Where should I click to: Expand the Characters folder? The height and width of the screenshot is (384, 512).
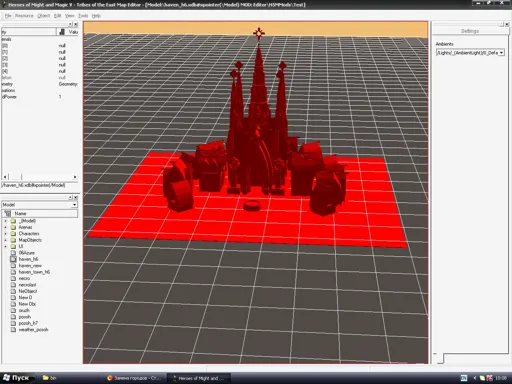(5, 234)
